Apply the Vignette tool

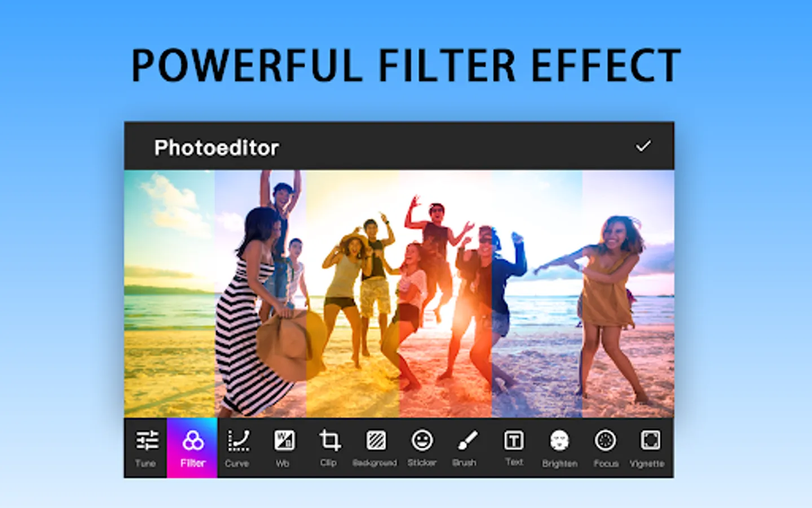click(648, 448)
